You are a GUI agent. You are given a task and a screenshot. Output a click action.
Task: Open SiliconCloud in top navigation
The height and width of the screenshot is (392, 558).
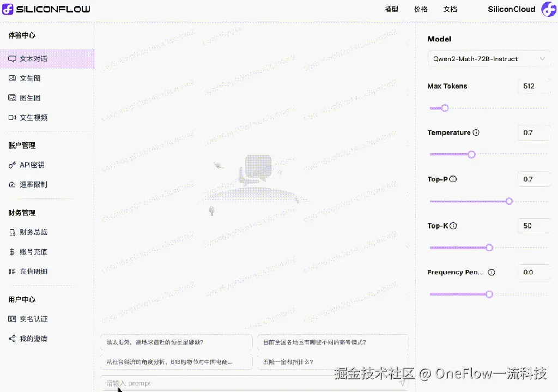(511, 9)
